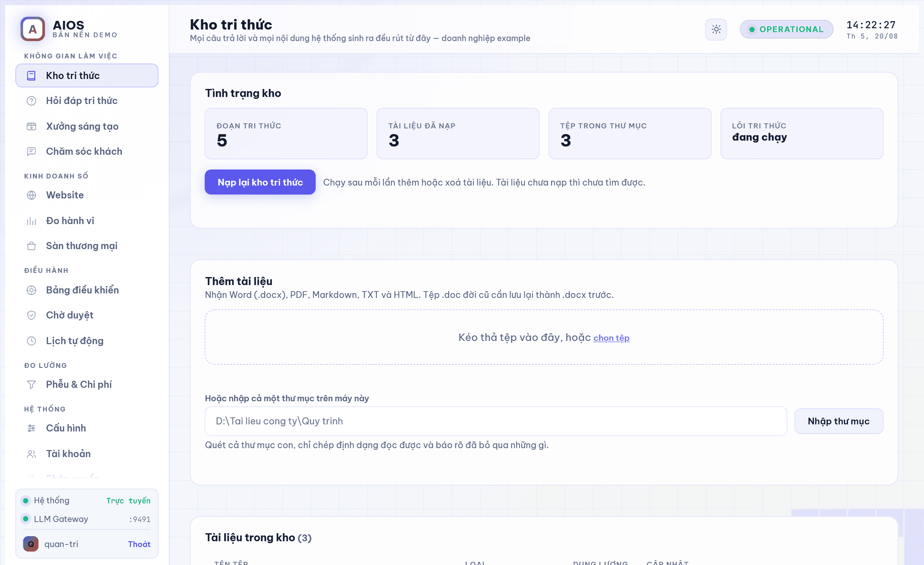Image resolution: width=924 pixels, height=565 pixels.
Task: Open Sàn thương mại
Action: coord(87,246)
